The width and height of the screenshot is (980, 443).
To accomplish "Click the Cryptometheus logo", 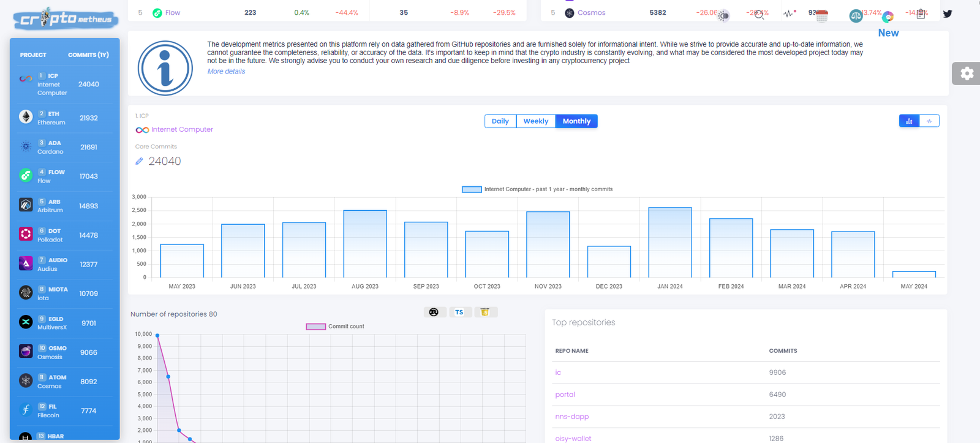I will click(66, 19).
